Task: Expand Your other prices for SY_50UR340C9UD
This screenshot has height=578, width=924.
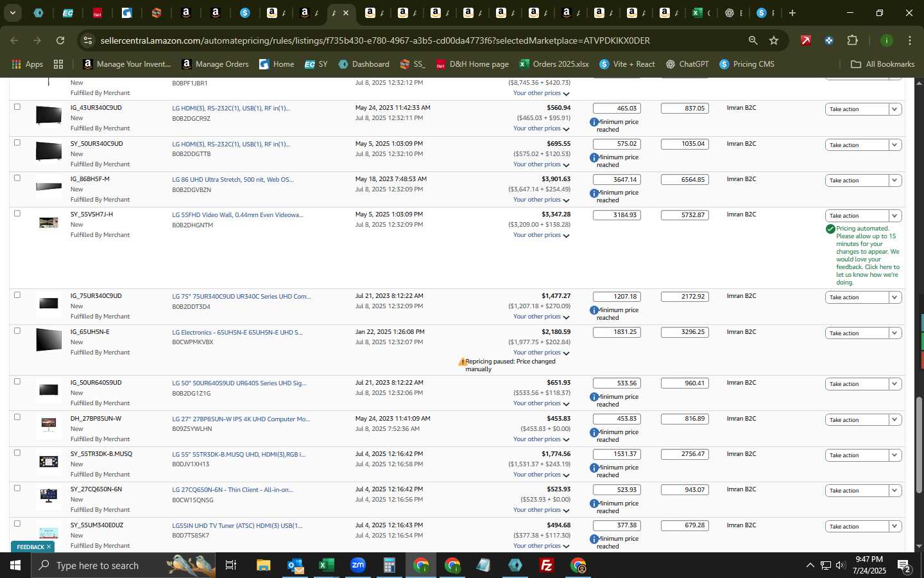Action: 541,164
